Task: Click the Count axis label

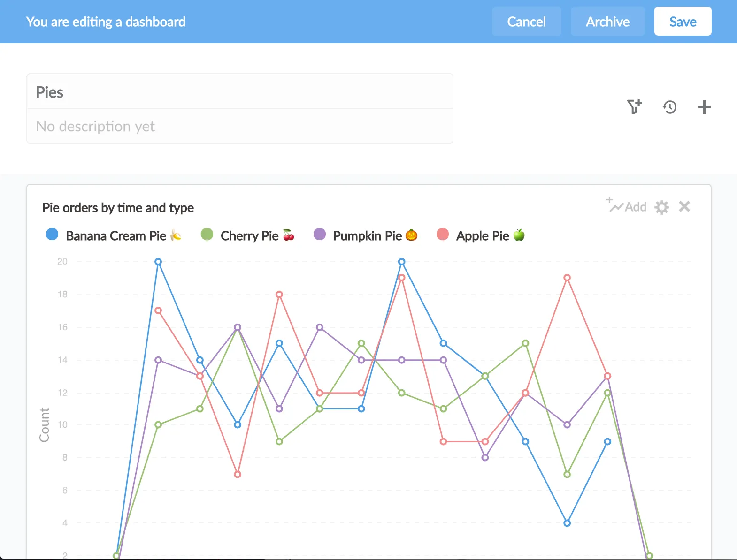Action: 44,424
